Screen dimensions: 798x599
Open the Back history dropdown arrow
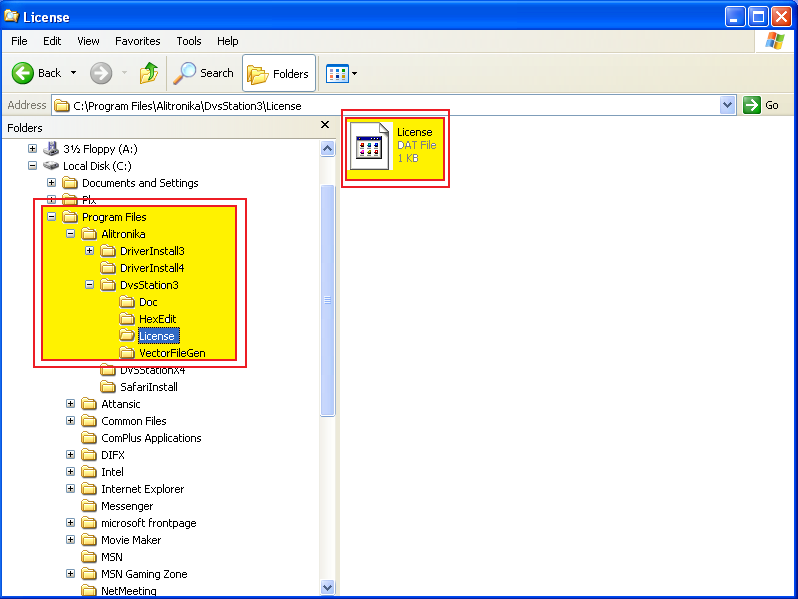[74, 73]
